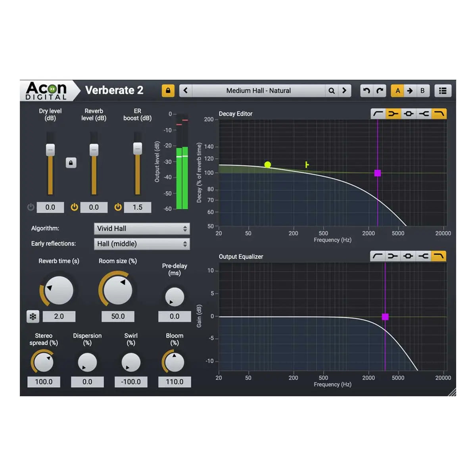Copy settings from A to B with arrow button

pyautogui.click(x=410, y=90)
